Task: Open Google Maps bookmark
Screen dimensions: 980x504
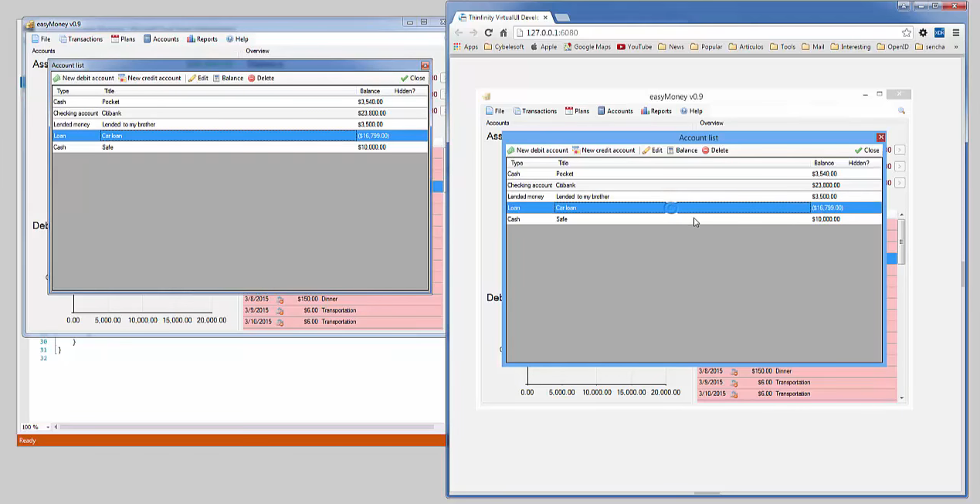Action: [587, 46]
